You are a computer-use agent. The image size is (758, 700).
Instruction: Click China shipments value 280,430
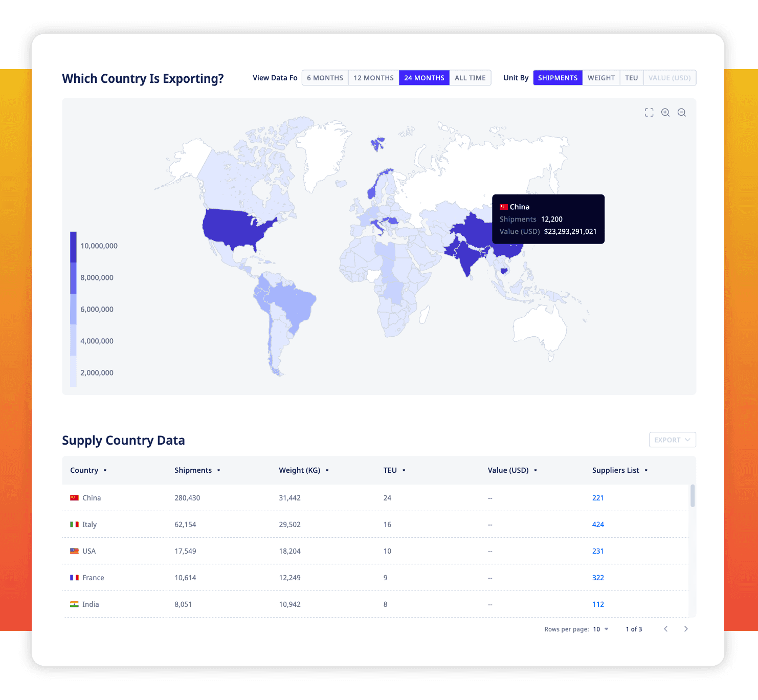(x=187, y=498)
